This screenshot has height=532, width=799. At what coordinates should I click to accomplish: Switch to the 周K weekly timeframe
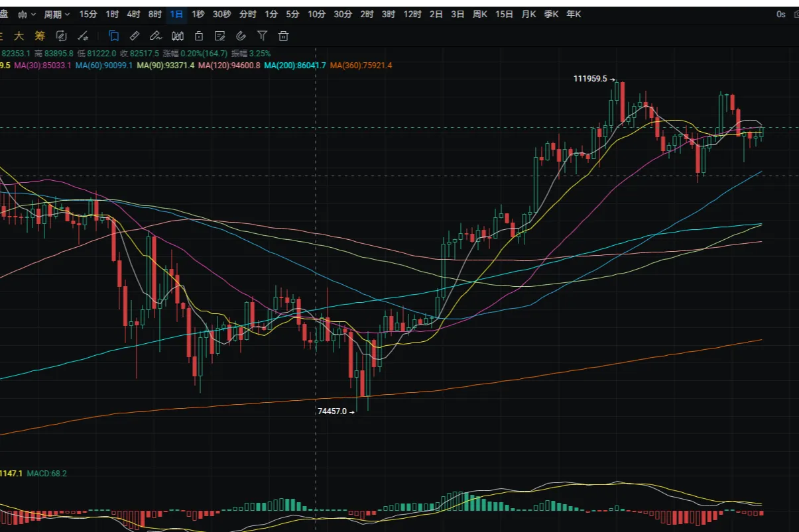pyautogui.click(x=480, y=14)
